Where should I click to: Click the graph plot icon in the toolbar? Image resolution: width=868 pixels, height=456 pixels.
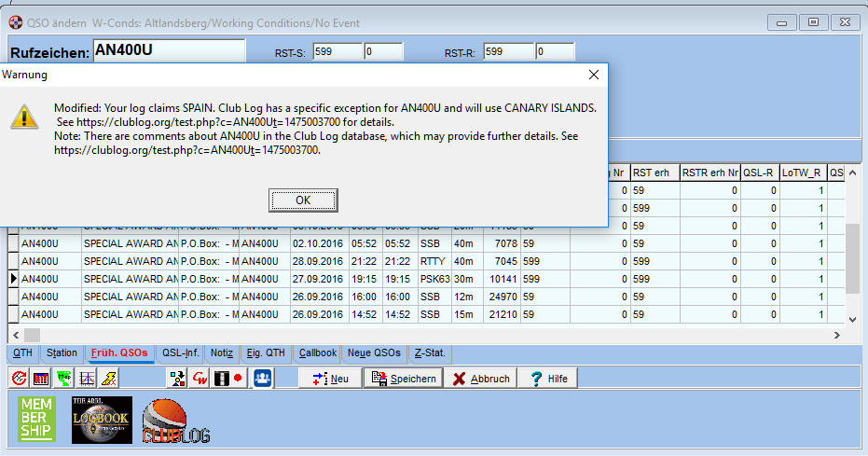click(87, 379)
